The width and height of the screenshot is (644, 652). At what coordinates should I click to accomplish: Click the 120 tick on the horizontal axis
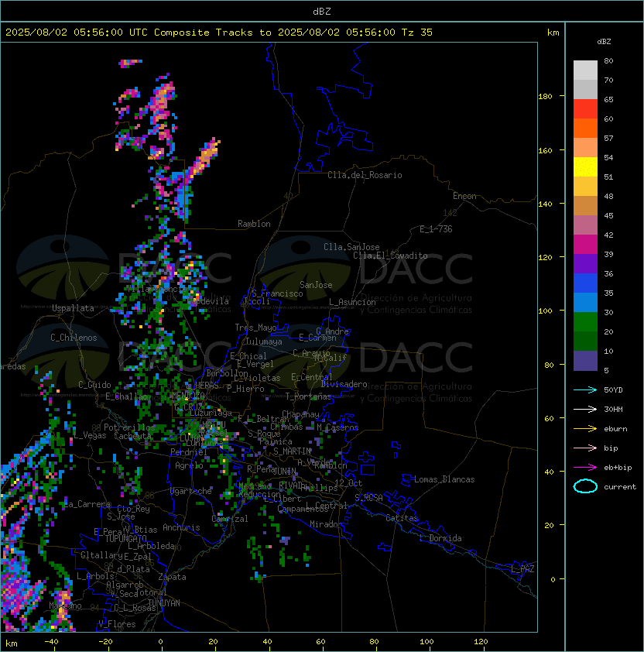click(481, 642)
